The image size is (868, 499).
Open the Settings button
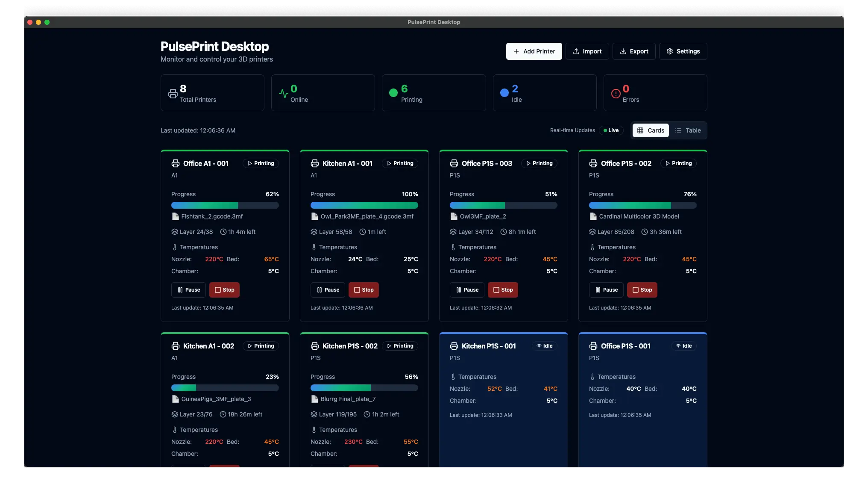[683, 51]
